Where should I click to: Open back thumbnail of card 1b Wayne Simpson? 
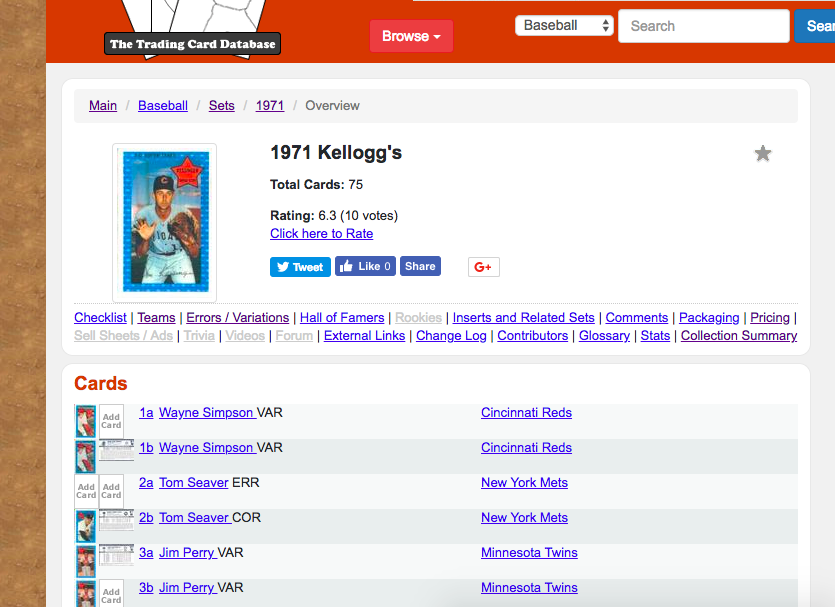pyautogui.click(x=117, y=450)
